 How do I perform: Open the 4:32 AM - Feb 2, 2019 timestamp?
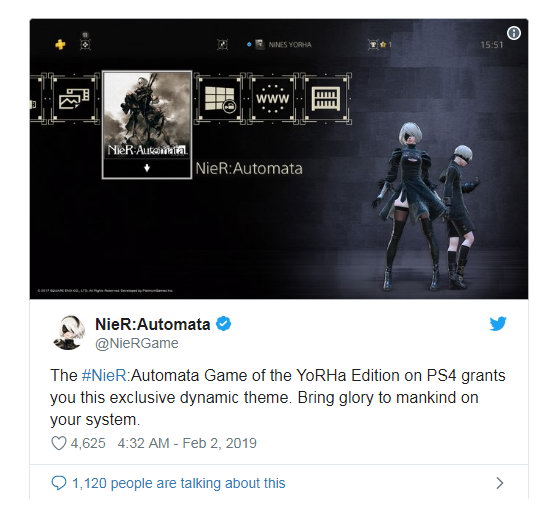187,443
